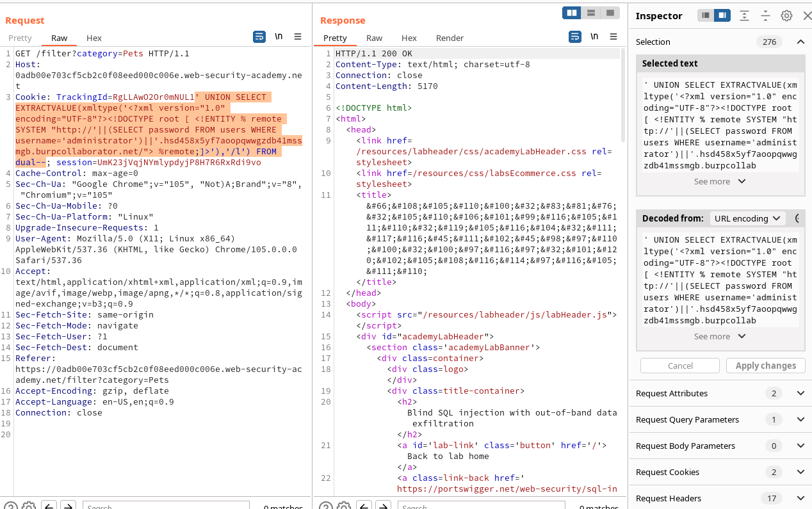This screenshot has width=812, height=509.
Task: Open Request Hex tab
Action: (94, 38)
